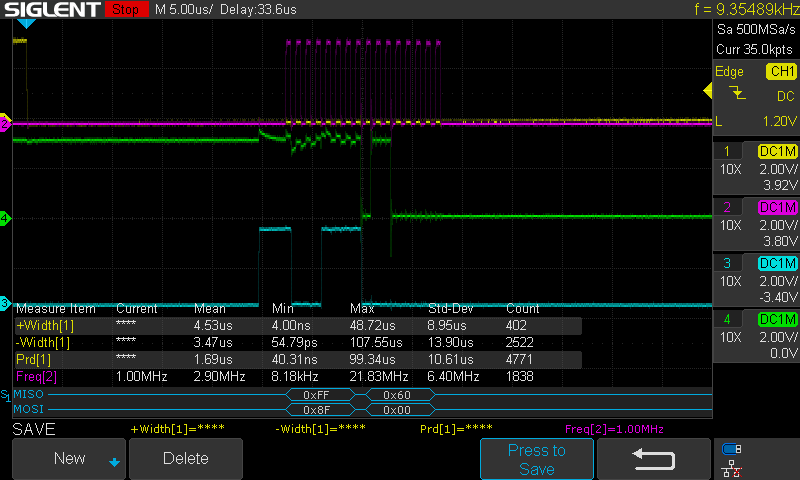Viewport: 800px width, 480px height.
Task: Toggle channel 1 yellow DC1M badge
Action: point(778,151)
